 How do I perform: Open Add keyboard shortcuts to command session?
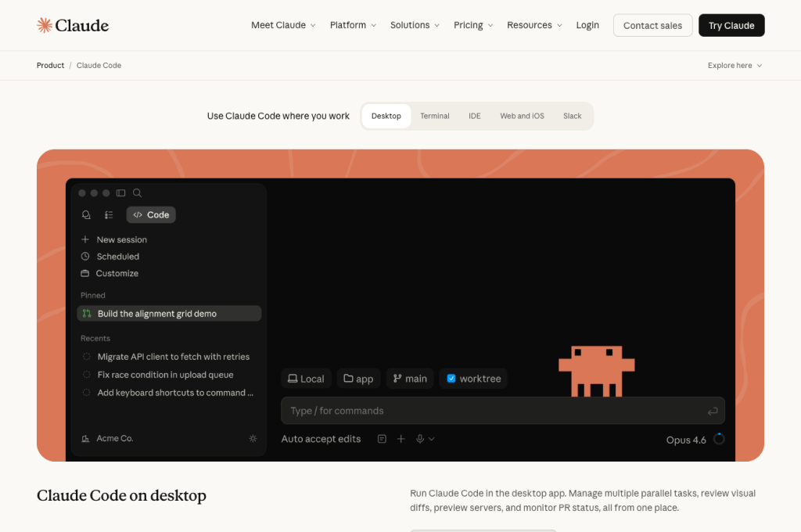175,393
